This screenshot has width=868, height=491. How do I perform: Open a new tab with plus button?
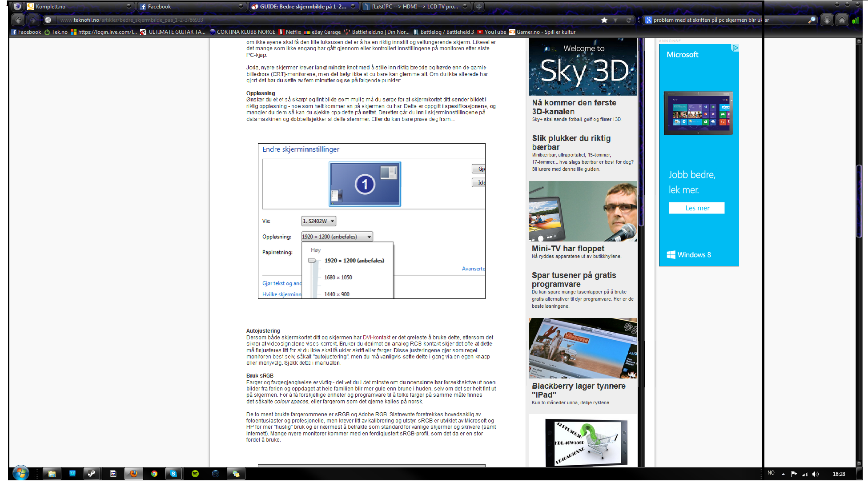click(478, 6)
